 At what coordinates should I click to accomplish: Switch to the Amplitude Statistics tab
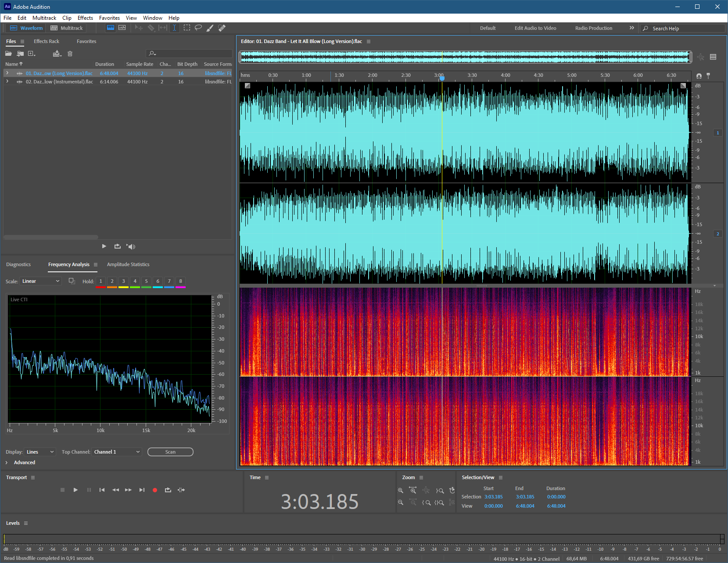pyautogui.click(x=128, y=264)
